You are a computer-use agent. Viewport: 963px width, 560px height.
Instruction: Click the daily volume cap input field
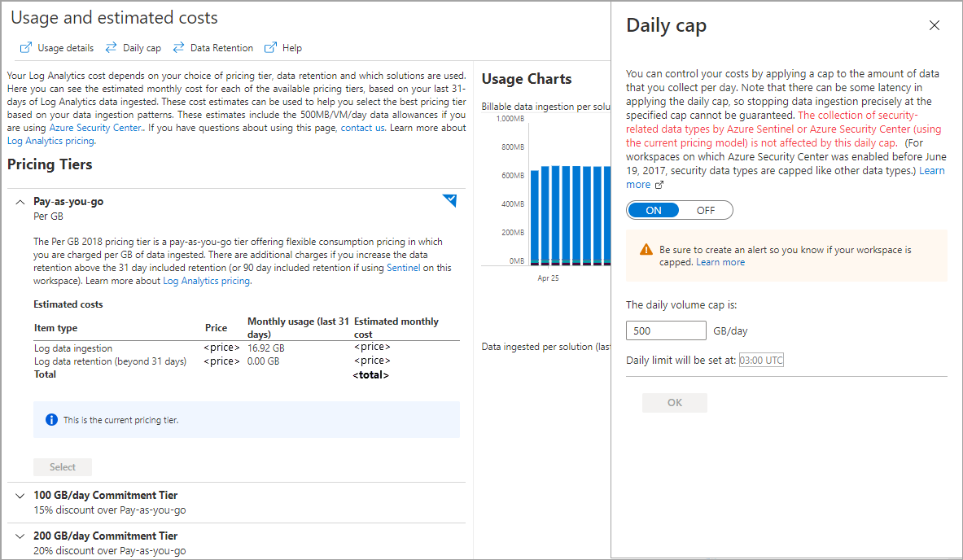tap(666, 330)
